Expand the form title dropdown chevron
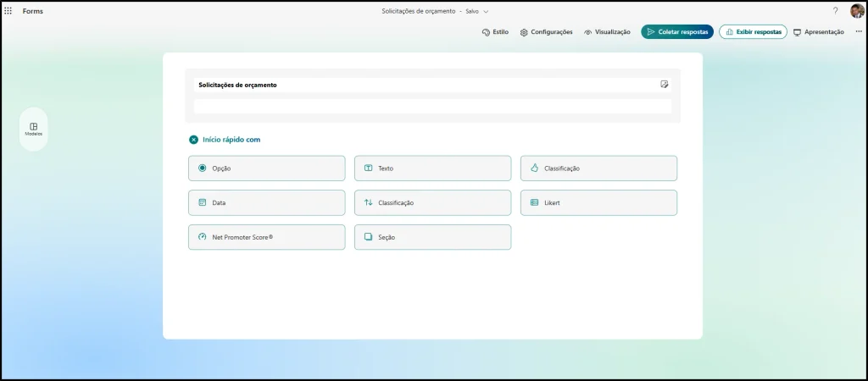The image size is (868, 381). click(486, 11)
